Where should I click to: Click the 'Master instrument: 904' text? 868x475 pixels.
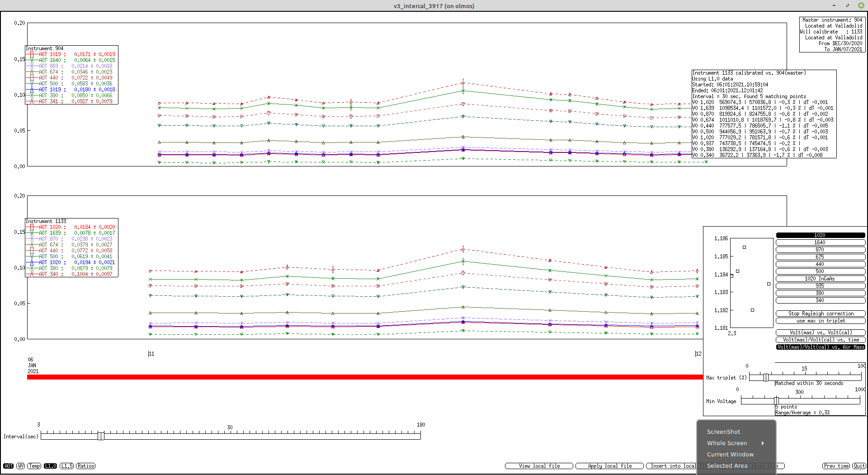pos(832,20)
